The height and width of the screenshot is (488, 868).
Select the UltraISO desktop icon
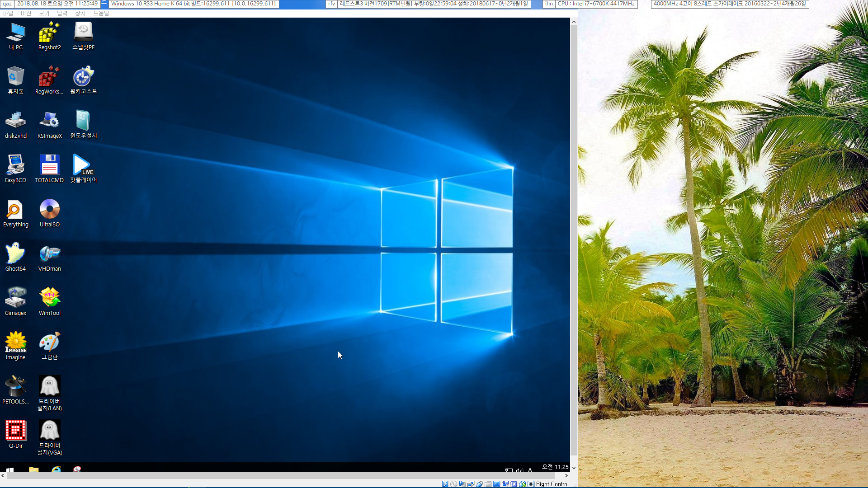click(x=49, y=213)
